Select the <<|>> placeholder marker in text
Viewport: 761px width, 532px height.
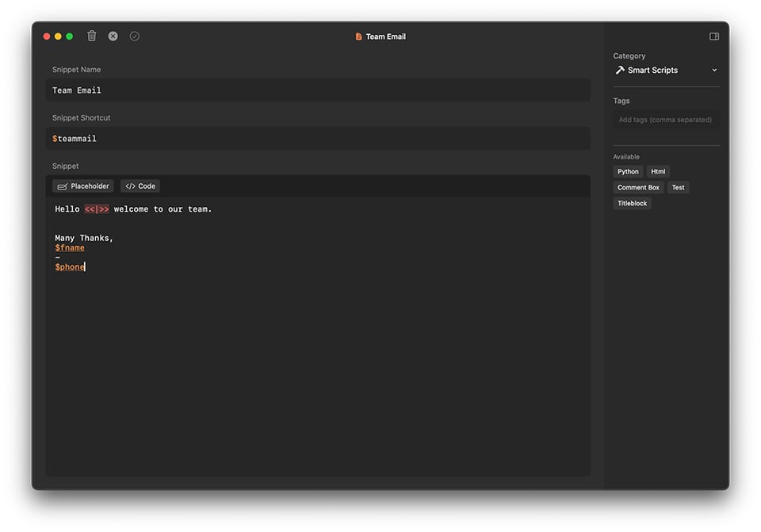coord(94,209)
